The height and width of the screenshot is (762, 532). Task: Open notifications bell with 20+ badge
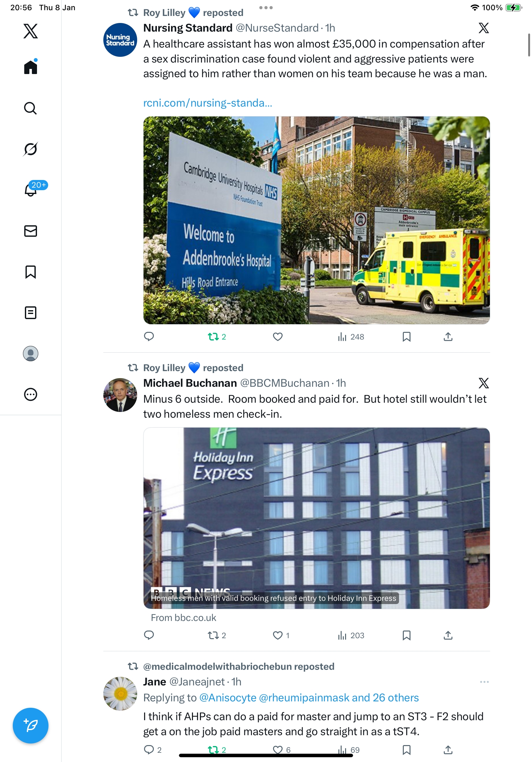click(x=31, y=190)
